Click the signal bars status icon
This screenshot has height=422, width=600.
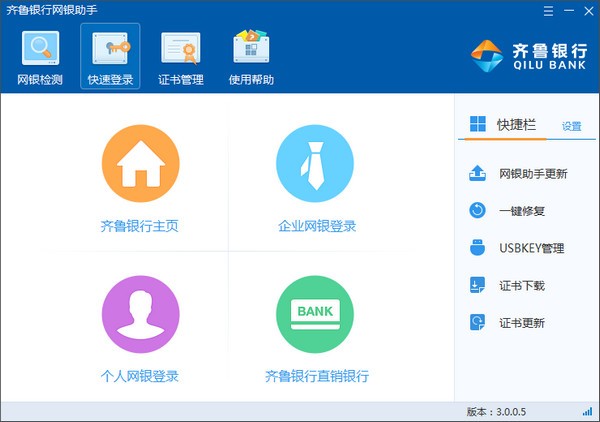(x=587, y=412)
